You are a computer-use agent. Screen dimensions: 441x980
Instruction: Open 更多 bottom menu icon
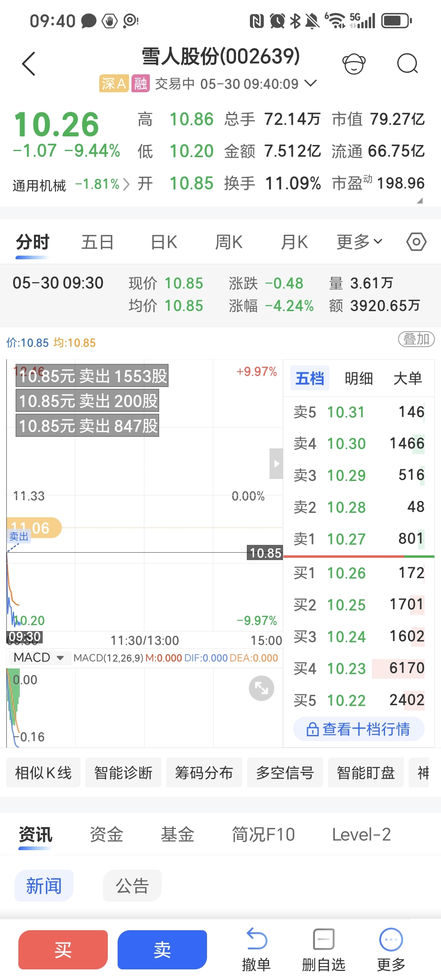point(391,950)
